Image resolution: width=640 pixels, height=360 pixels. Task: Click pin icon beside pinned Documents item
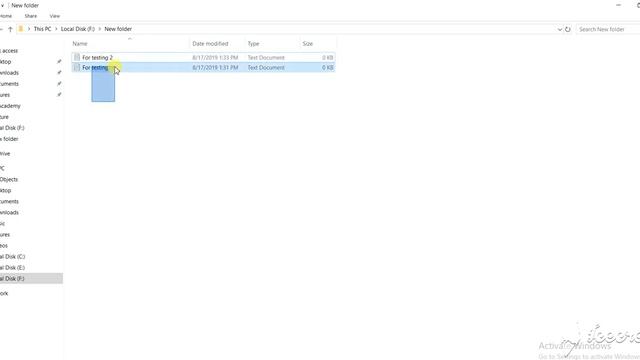(59, 84)
